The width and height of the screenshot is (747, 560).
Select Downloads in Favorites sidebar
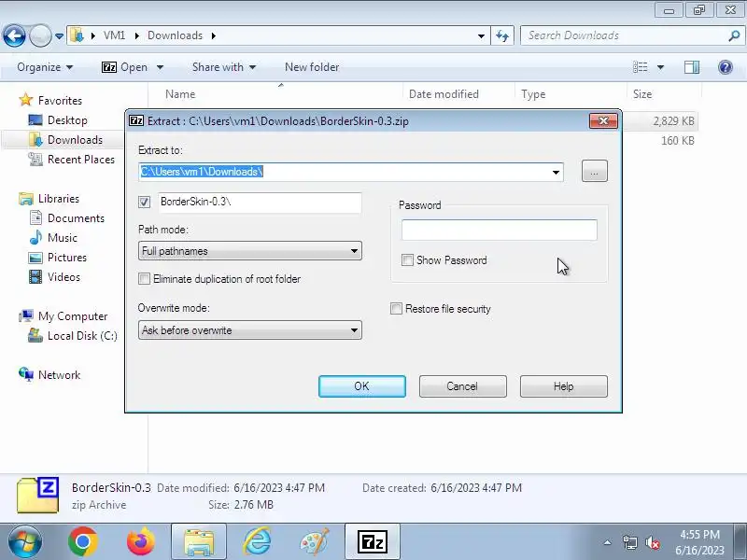(75, 139)
